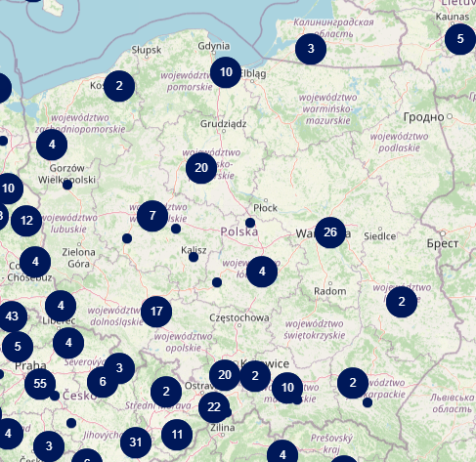Image resolution: width=476 pixels, height=462 pixels.
Task: Select the 2 cluster under Katowice label
Action: point(255,376)
